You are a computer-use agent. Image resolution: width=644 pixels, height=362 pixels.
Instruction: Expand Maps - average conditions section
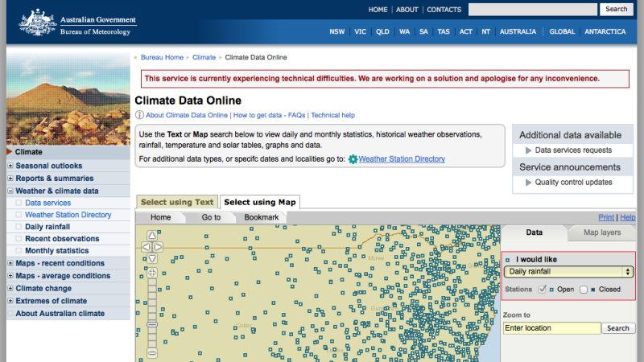click(x=10, y=276)
